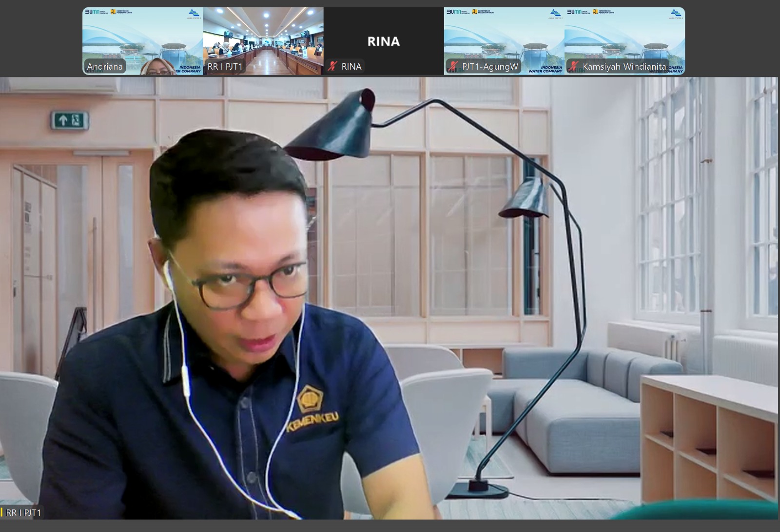Screen dimensions: 780x532
Task: Click the BUMN logo in Andriana's tile
Action: [92, 12]
